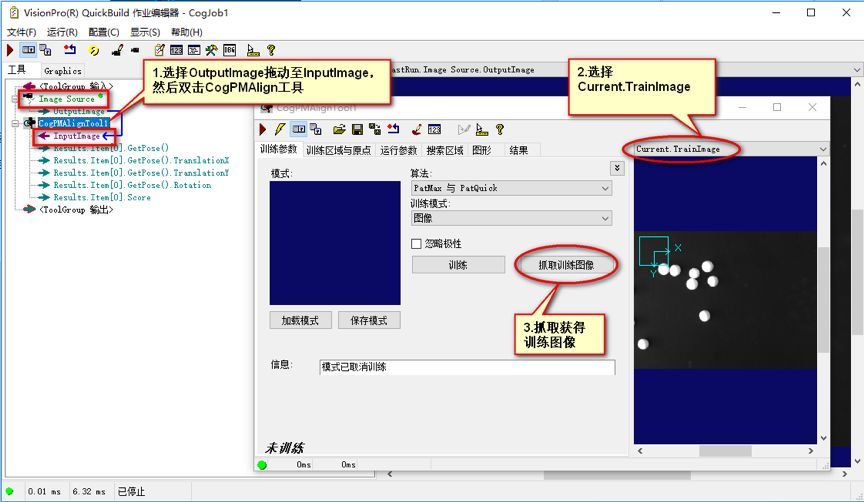Click the 抓取训练图像 button
The height and width of the screenshot is (502, 864).
click(566, 265)
